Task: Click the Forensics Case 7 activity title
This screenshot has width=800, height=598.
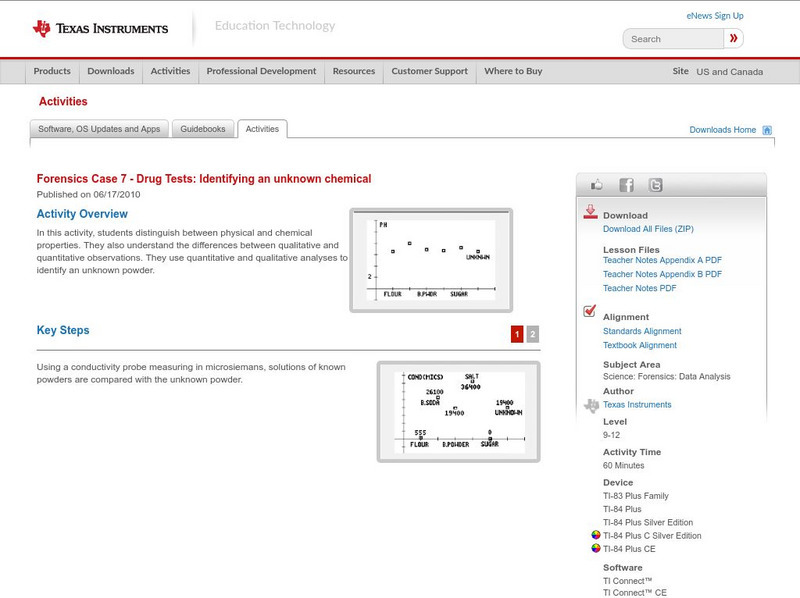Action: pyautogui.click(x=204, y=179)
